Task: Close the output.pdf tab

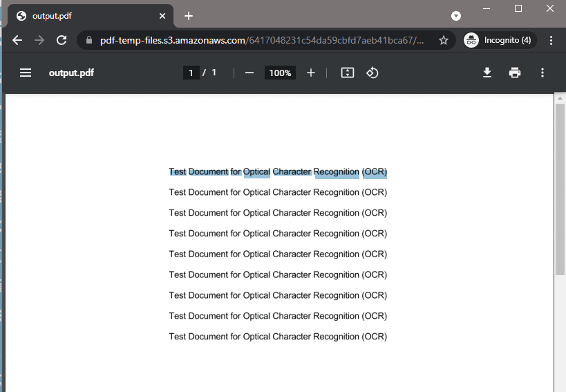Action: tap(162, 16)
